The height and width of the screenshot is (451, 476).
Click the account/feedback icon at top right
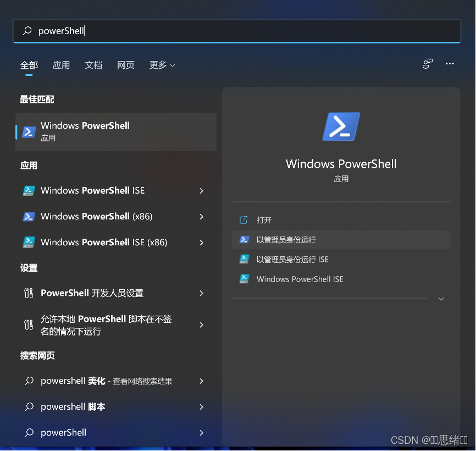428,64
